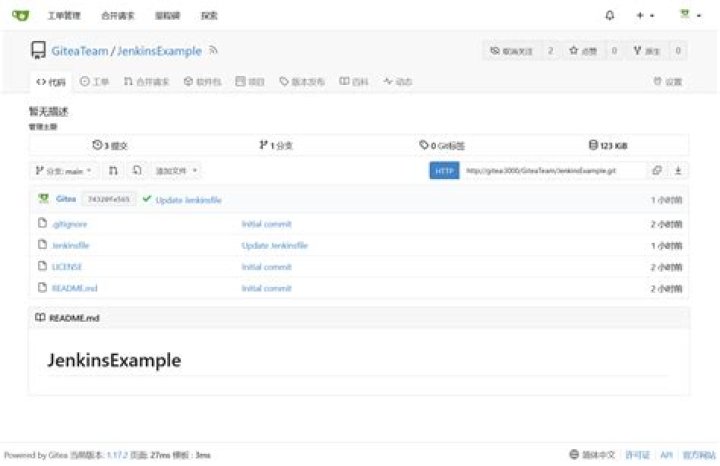This screenshot has height=466, width=720.
Task: Copy the repository clone URL
Action: tap(657, 170)
